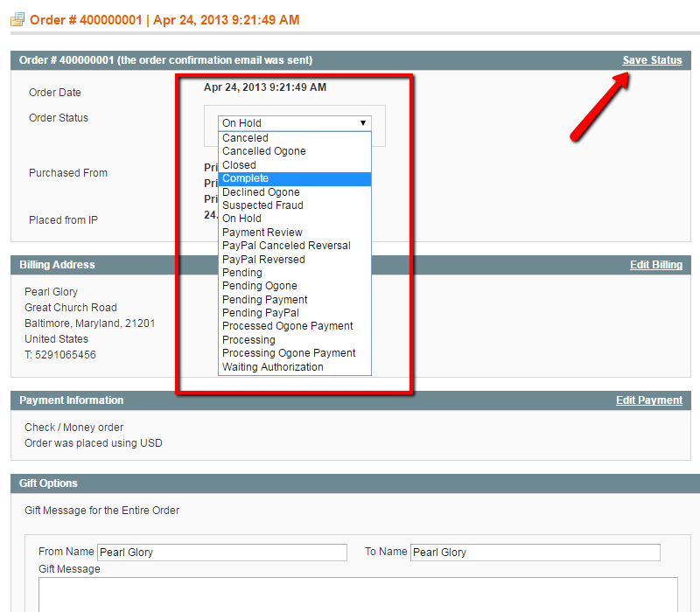Pick Pending Payment from the status list
Image resolution: width=700 pixels, height=612 pixels.
click(265, 300)
